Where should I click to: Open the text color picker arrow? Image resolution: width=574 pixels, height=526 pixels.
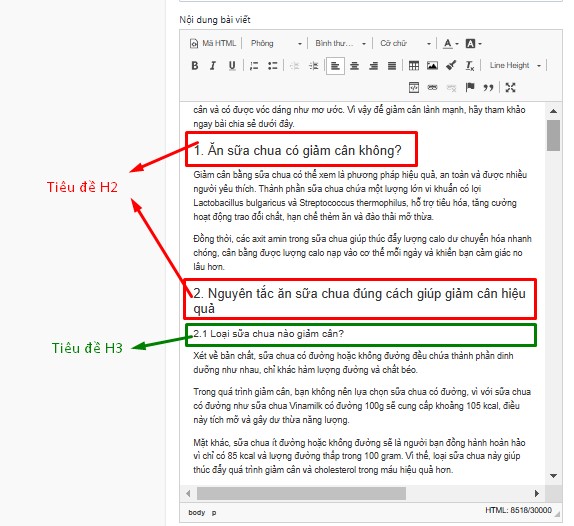pyautogui.click(x=457, y=44)
